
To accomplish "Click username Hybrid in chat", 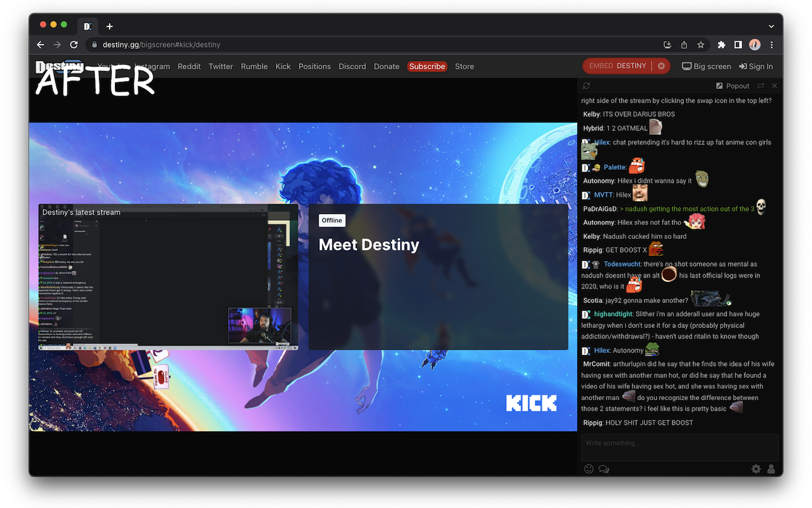I will pos(593,128).
